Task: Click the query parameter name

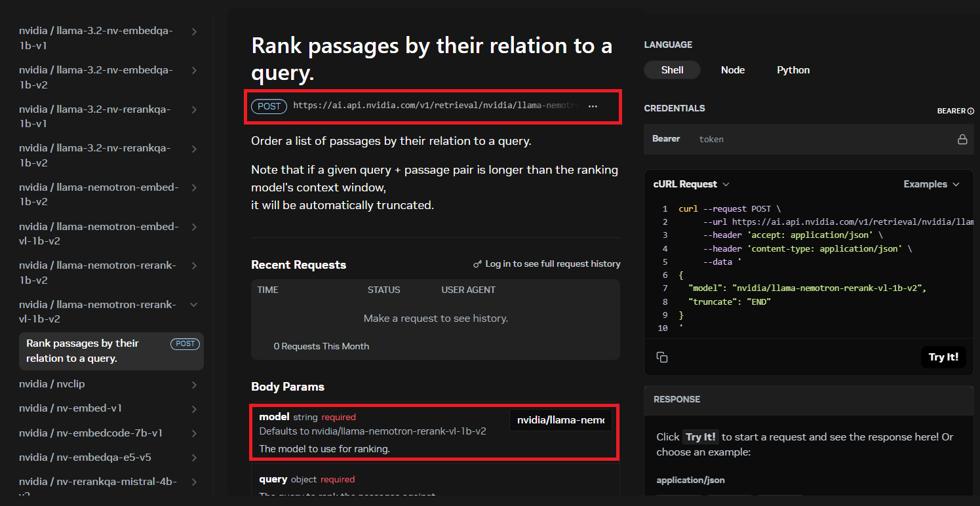Action: click(x=273, y=479)
